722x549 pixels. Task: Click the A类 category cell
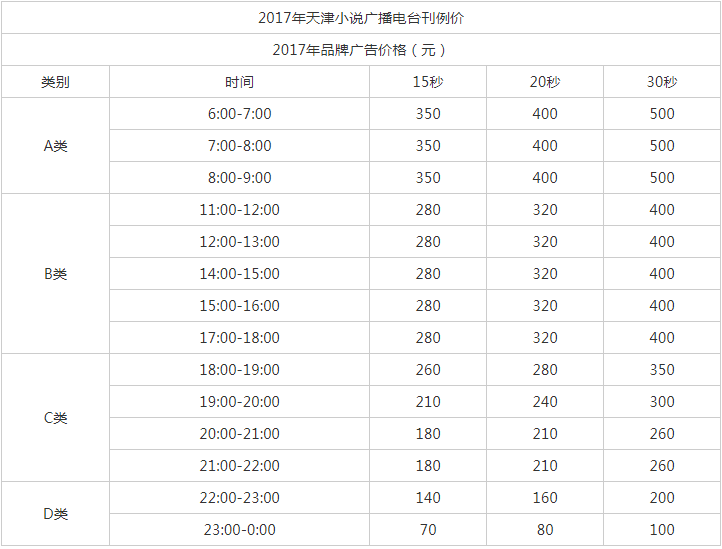click(x=55, y=146)
